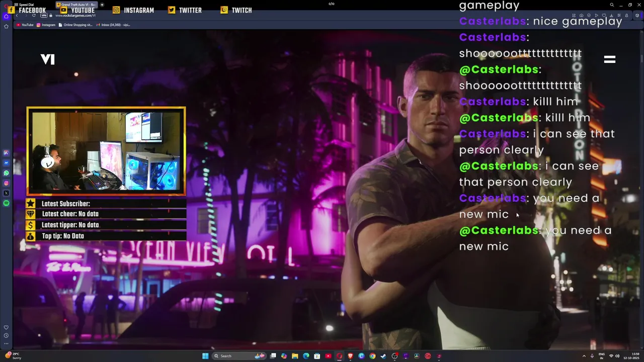Launch Brave browser from the taskbar

coord(350,356)
